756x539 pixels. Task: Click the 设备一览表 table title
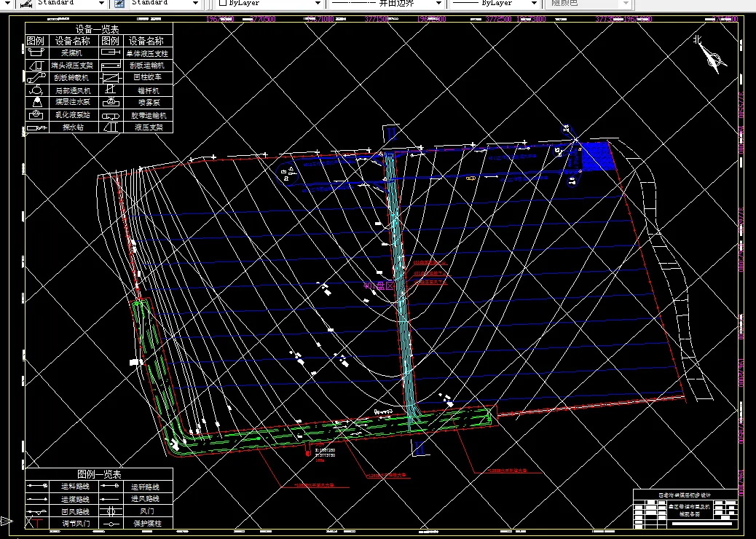click(98, 29)
